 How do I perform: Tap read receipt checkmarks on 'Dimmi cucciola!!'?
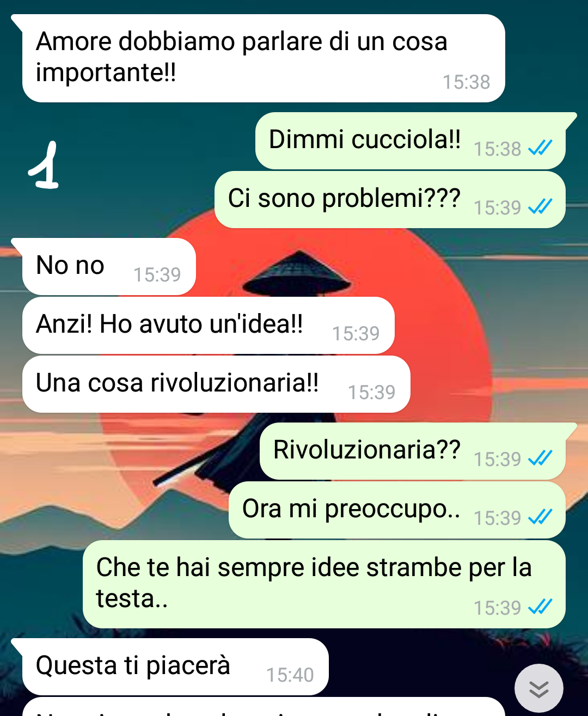pyautogui.click(x=540, y=148)
